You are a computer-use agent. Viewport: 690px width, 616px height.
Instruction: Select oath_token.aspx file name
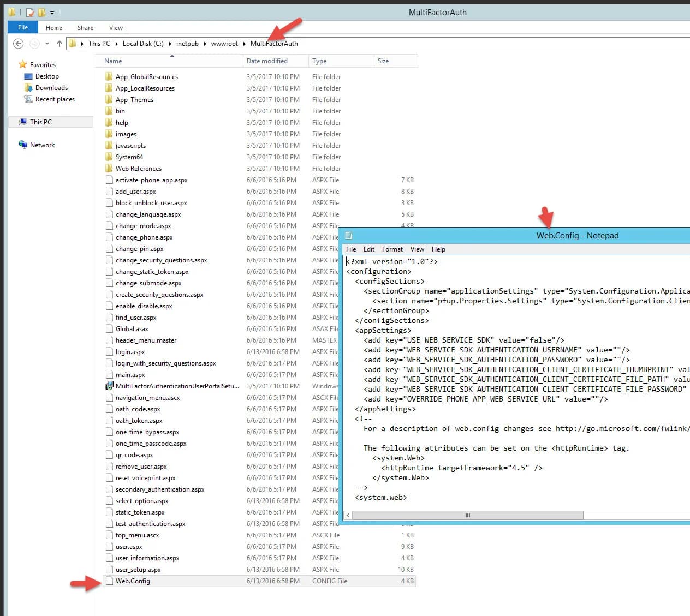tap(139, 421)
